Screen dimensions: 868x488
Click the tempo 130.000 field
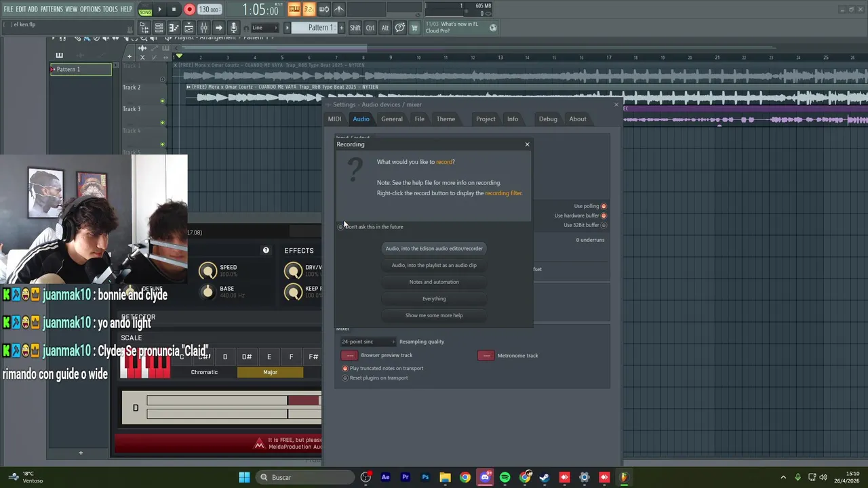[209, 9]
